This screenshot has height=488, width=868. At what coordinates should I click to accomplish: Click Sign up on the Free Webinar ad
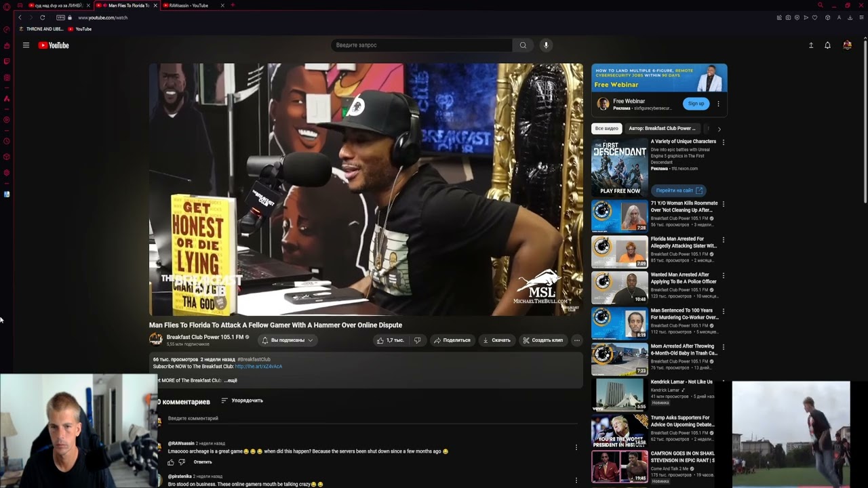click(696, 104)
